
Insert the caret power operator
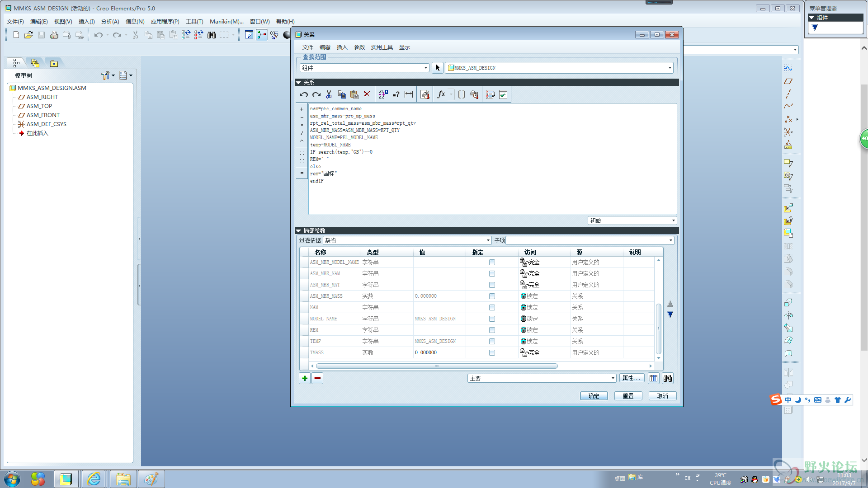(302, 141)
